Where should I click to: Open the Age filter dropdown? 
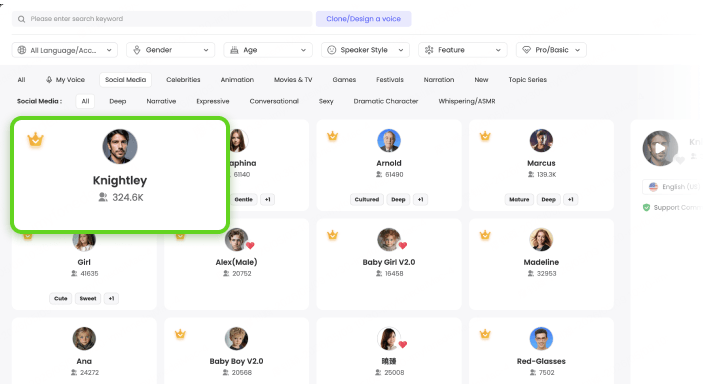[x=268, y=50]
